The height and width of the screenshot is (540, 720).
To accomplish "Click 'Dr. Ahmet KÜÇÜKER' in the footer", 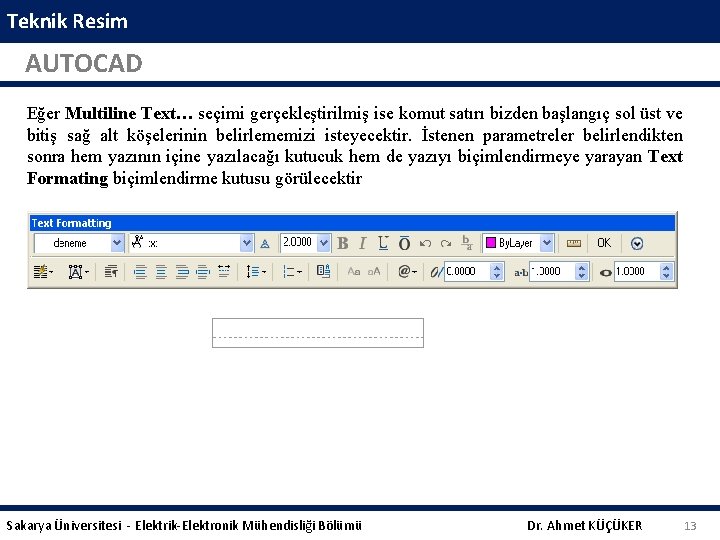I will click(x=585, y=525).
